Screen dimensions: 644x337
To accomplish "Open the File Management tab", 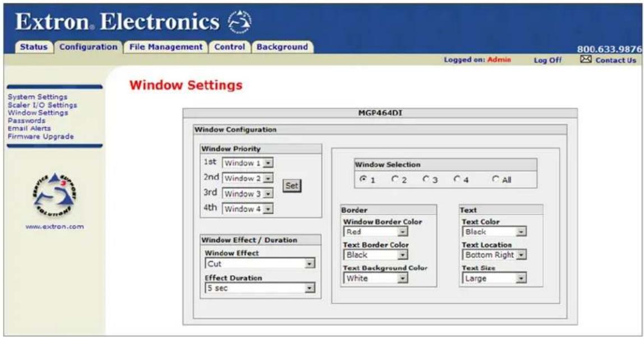I will (x=165, y=47).
